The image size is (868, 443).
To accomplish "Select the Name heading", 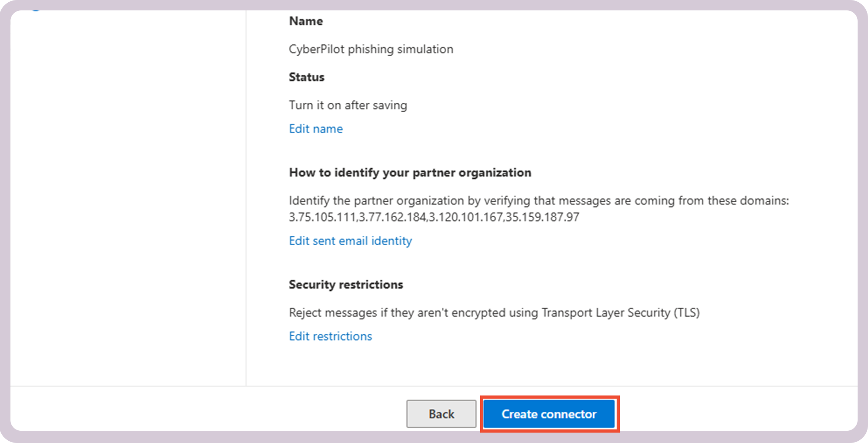I will click(x=306, y=21).
